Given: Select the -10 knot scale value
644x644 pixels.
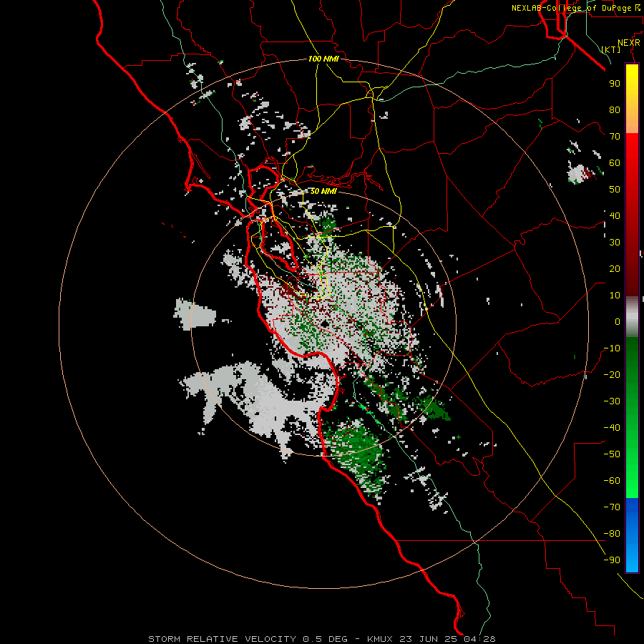Looking at the screenshot, I should tap(612, 348).
